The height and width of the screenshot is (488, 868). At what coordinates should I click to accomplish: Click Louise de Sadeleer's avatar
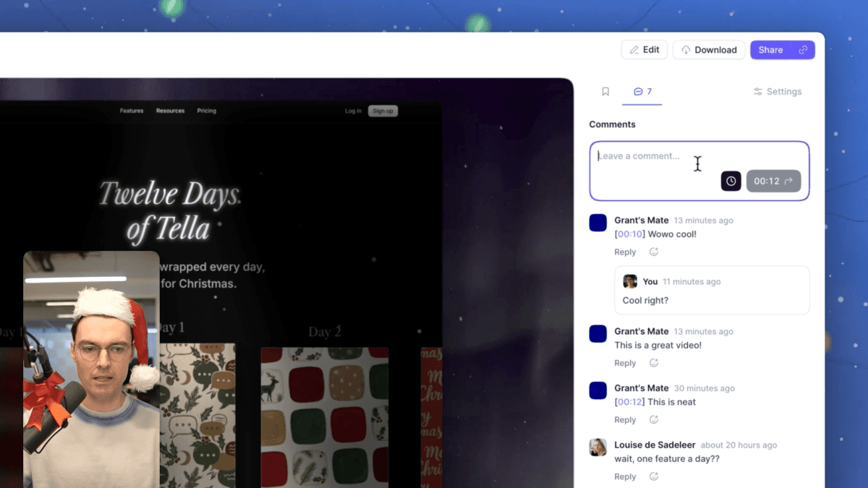click(598, 448)
